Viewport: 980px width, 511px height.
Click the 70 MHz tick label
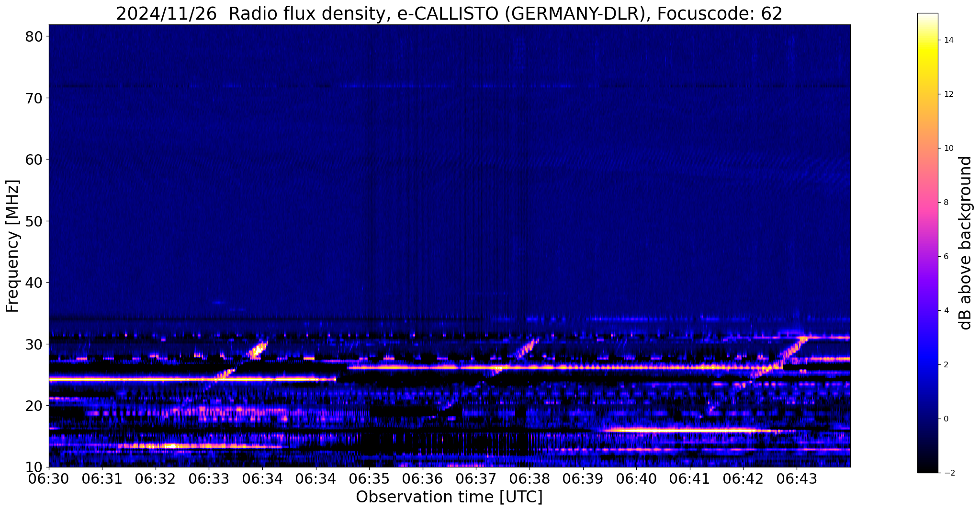pyautogui.click(x=34, y=98)
